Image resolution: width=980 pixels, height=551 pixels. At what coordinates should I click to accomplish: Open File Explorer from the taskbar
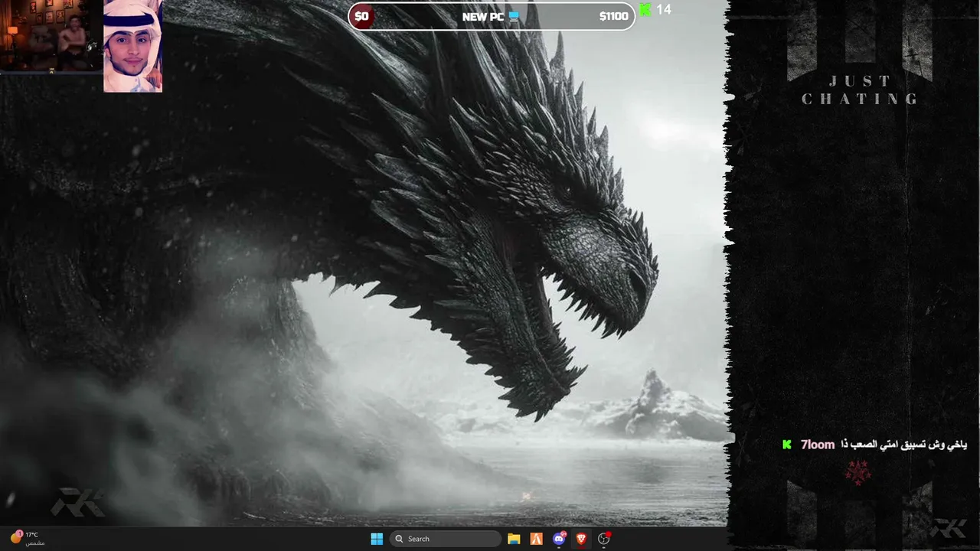point(514,539)
